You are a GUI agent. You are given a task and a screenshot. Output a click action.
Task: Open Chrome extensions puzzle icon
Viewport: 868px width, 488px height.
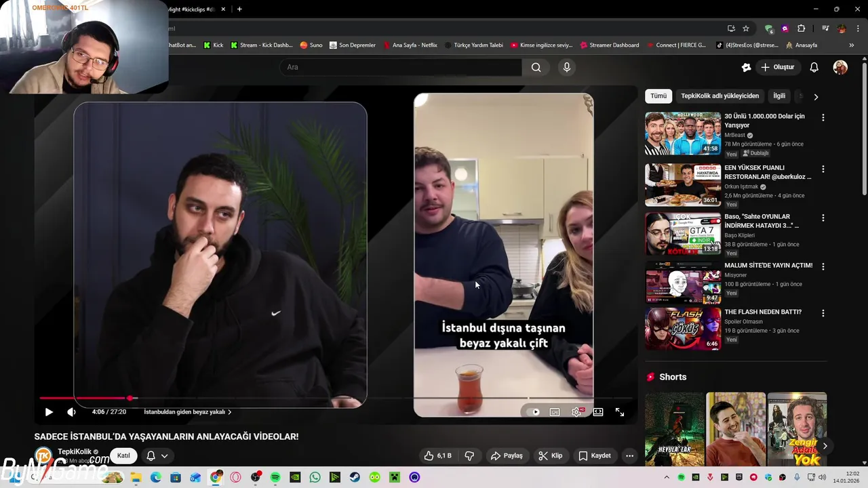(x=802, y=28)
